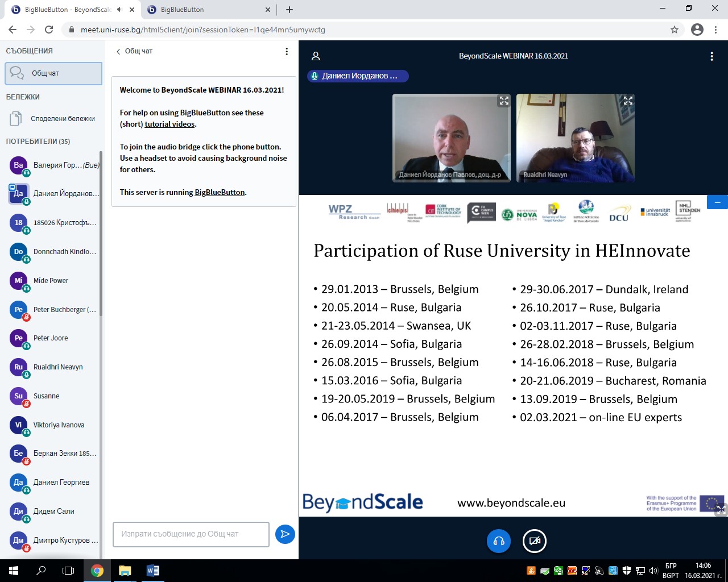Open the meeting options three-dot menu
Screen dimensions: 728x582
[712, 56]
